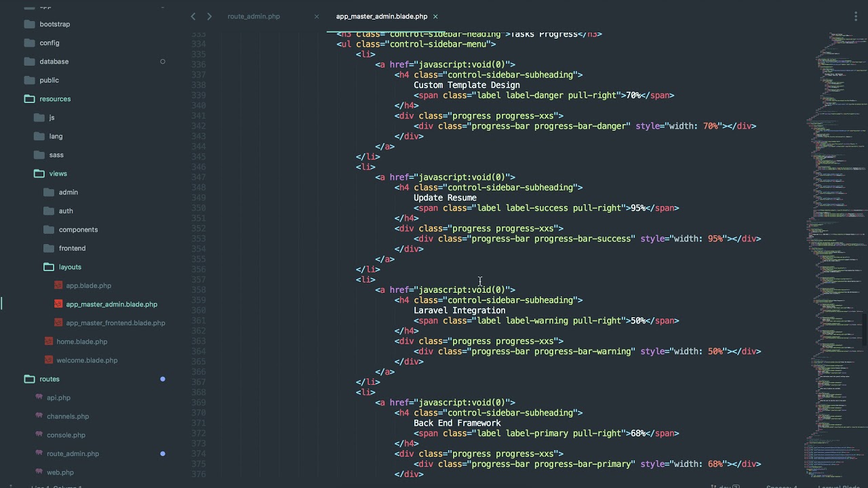Click the 'progress-bar progress-bar-danger' class string
The height and width of the screenshot is (488, 868).
pos(549,126)
